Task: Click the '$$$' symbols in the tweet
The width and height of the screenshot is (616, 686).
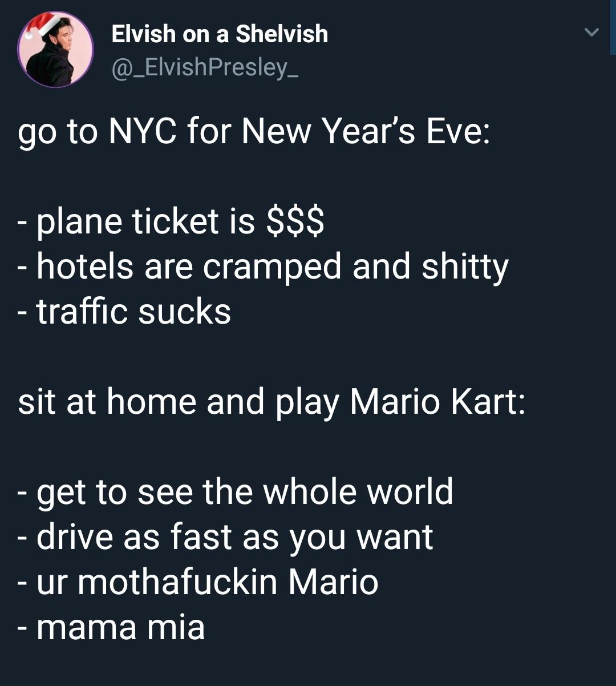Action: (x=295, y=221)
